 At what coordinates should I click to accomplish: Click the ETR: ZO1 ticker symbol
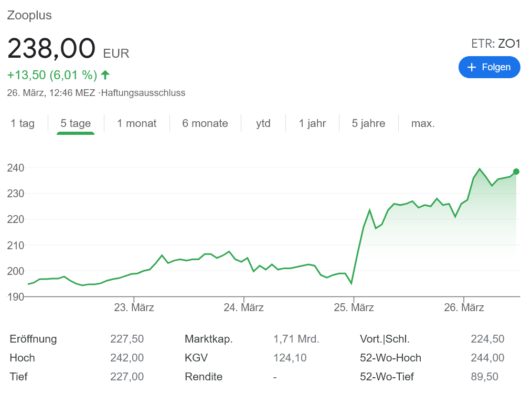click(x=495, y=44)
